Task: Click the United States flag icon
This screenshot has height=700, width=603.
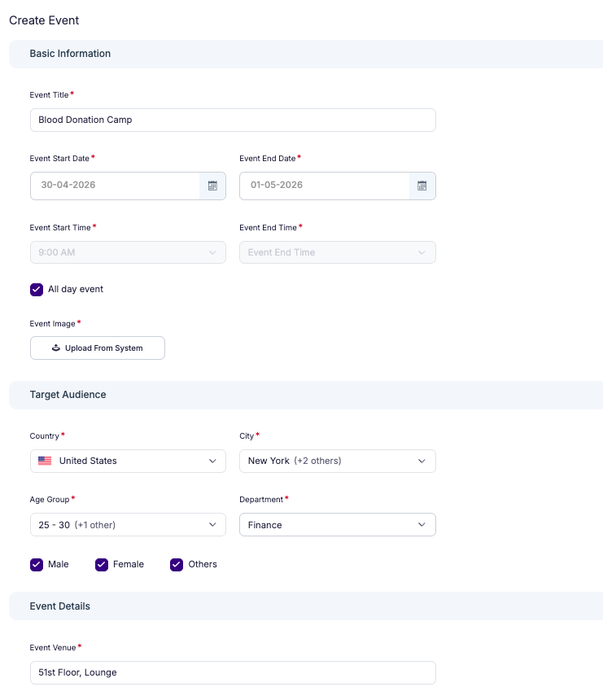Action: click(44, 461)
